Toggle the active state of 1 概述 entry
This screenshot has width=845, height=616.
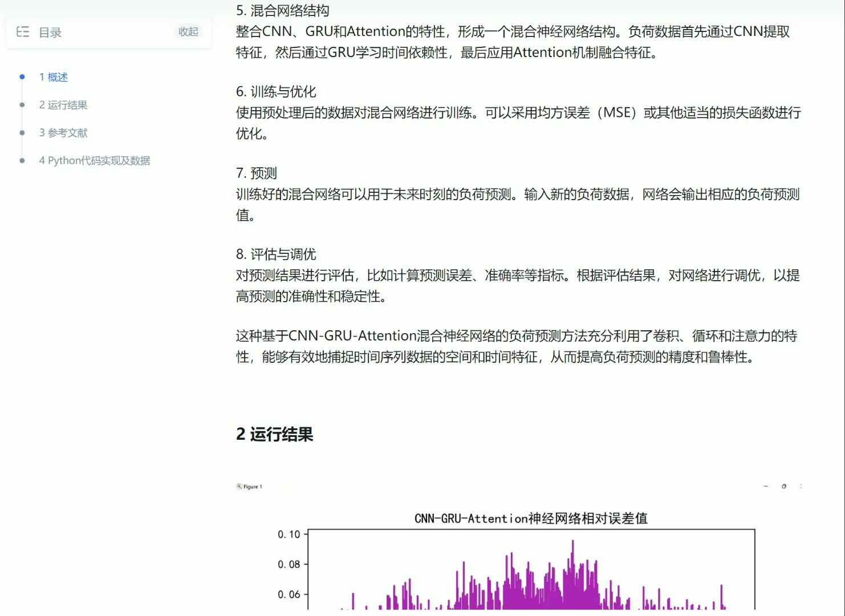point(53,77)
